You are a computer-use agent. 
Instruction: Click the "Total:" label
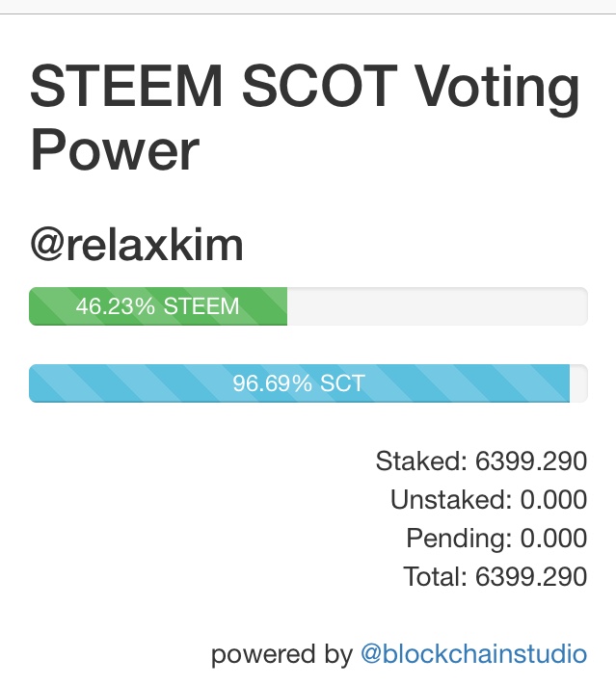coord(436,577)
